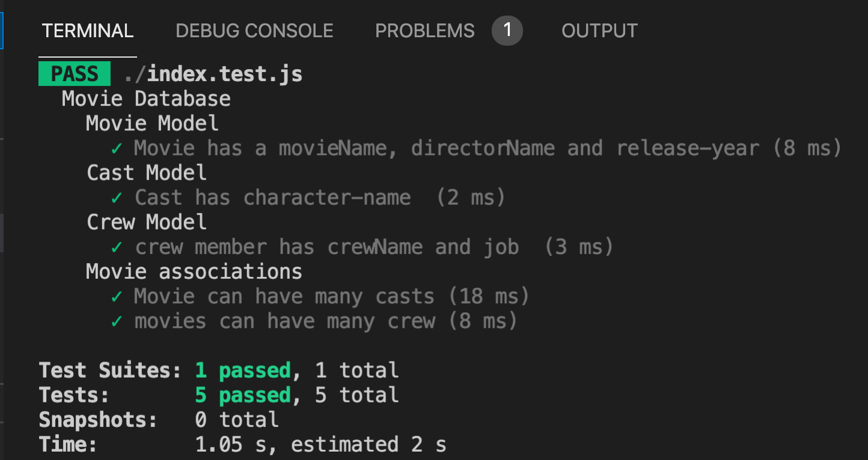Click the PASS status badge
868x460 pixels.
coord(73,73)
